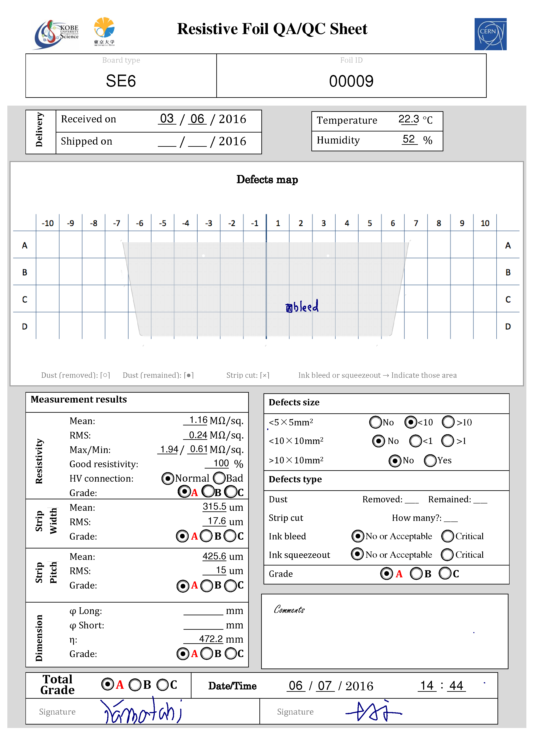Click the Received on month field 06
Image resolution: width=535 pixels, height=756 pixels.
pyautogui.click(x=197, y=119)
